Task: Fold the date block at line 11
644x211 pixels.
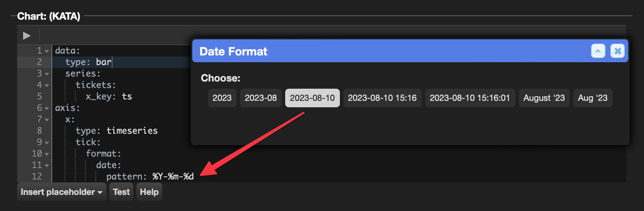Action: pyautogui.click(x=47, y=166)
